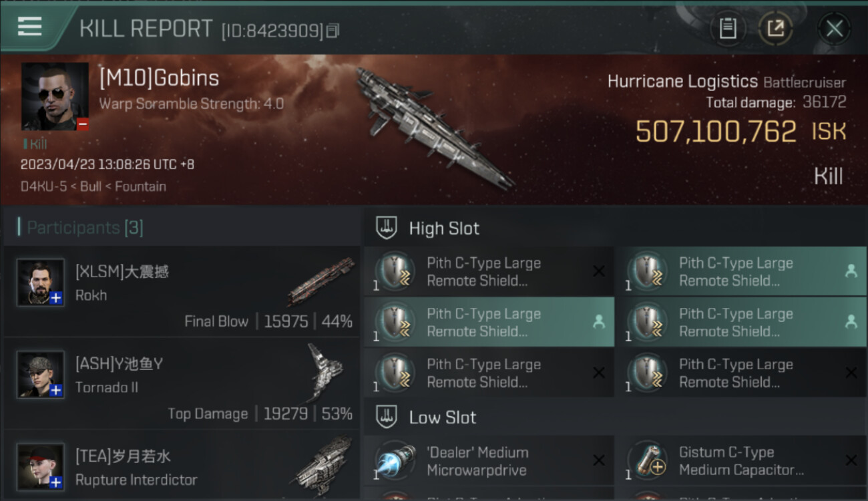Select the 'Dealer' Medium Microwarpdrive module
The height and width of the screenshot is (501, 868).
click(489, 461)
